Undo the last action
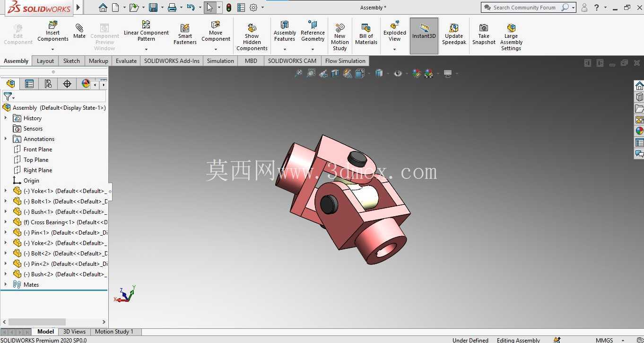 pyautogui.click(x=191, y=8)
